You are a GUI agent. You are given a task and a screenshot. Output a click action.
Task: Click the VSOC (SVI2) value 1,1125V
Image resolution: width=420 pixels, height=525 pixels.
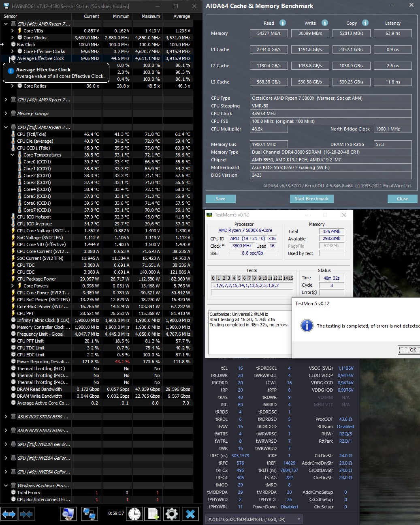[x=345, y=368]
